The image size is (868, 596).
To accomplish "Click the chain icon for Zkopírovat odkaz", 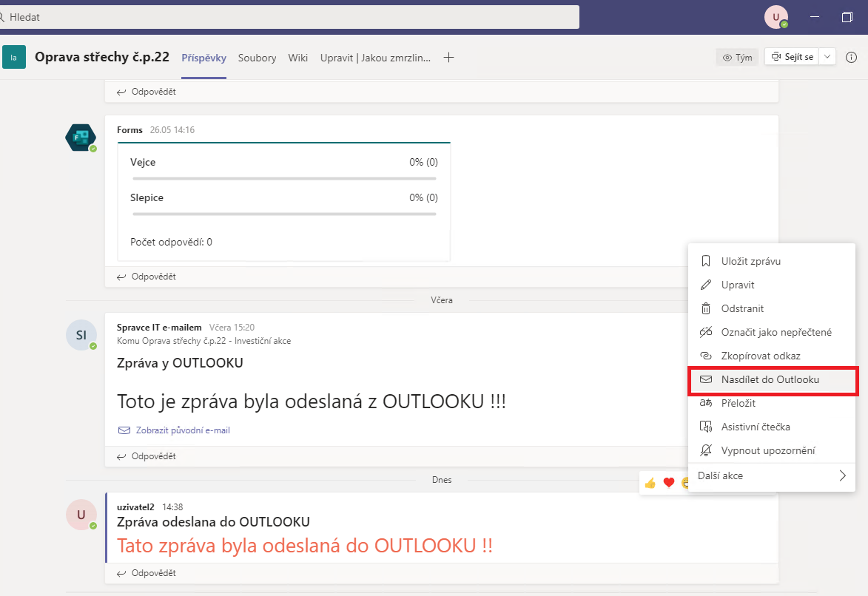I will point(706,356).
